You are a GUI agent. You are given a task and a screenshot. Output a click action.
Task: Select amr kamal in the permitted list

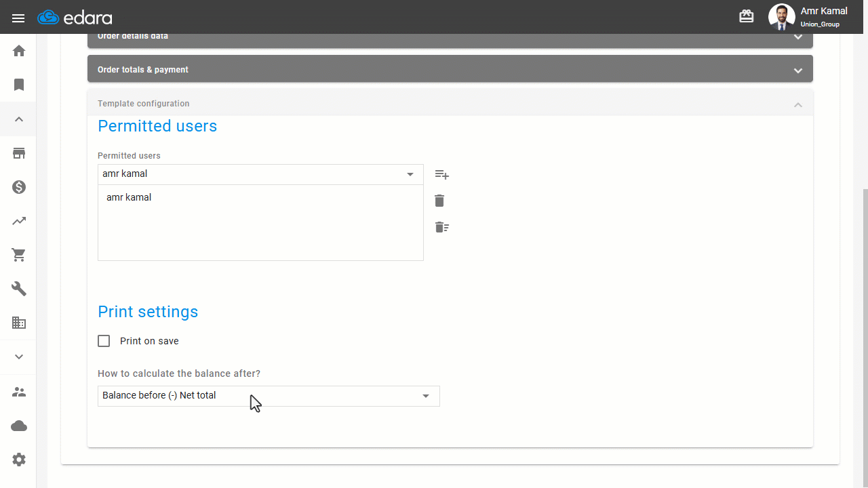(x=129, y=197)
